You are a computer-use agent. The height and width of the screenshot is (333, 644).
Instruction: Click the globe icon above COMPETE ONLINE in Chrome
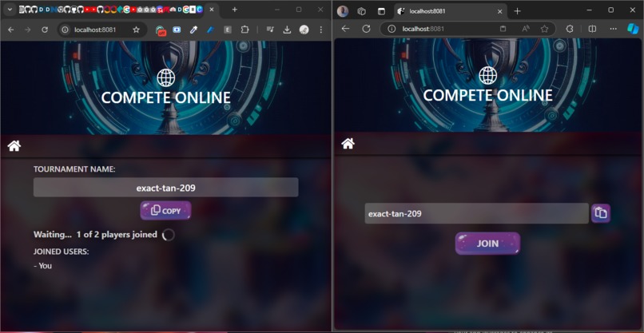[x=166, y=77]
